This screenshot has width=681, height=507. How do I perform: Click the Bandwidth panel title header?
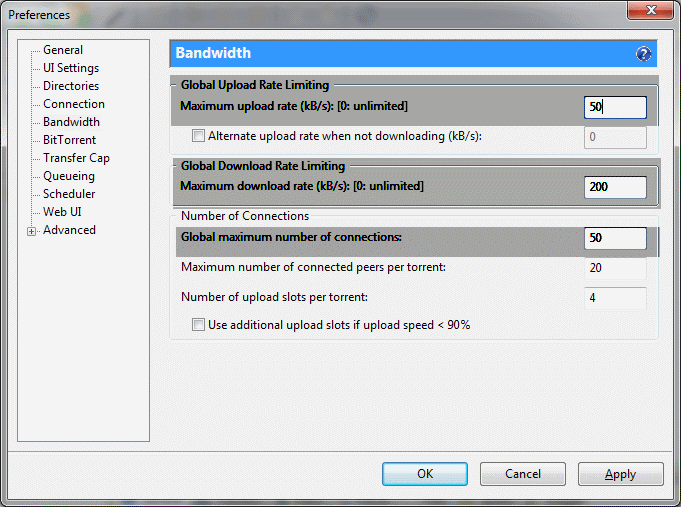413,53
